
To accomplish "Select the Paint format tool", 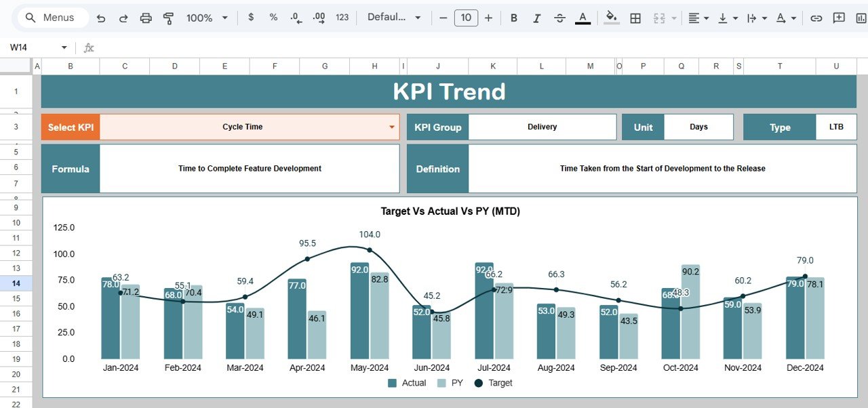I will tap(168, 18).
